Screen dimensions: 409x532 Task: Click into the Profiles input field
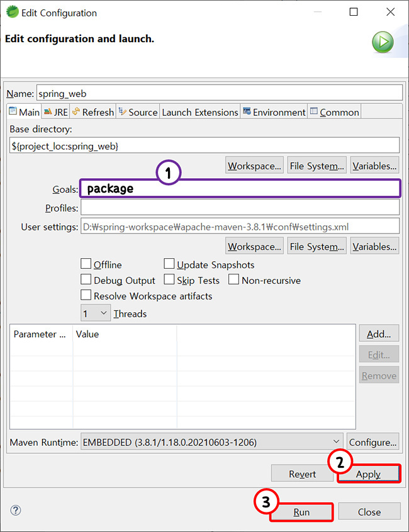click(x=240, y=207)
